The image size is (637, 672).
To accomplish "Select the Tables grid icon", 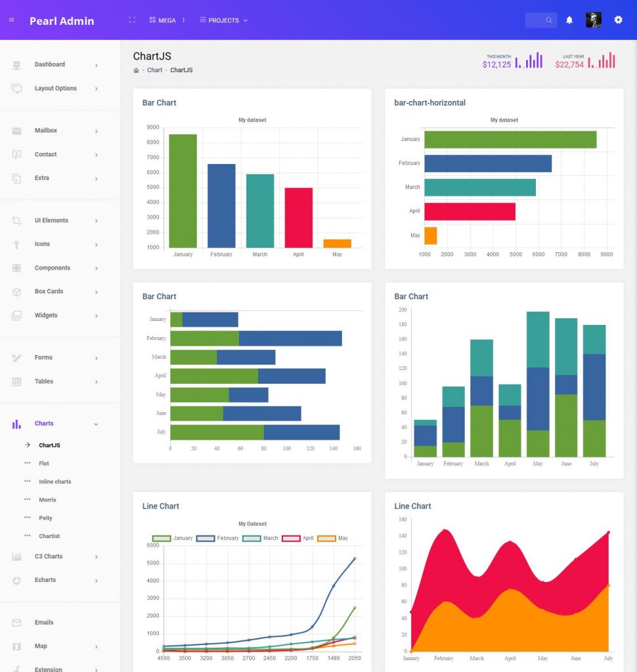I will click(x=16, y=381).
